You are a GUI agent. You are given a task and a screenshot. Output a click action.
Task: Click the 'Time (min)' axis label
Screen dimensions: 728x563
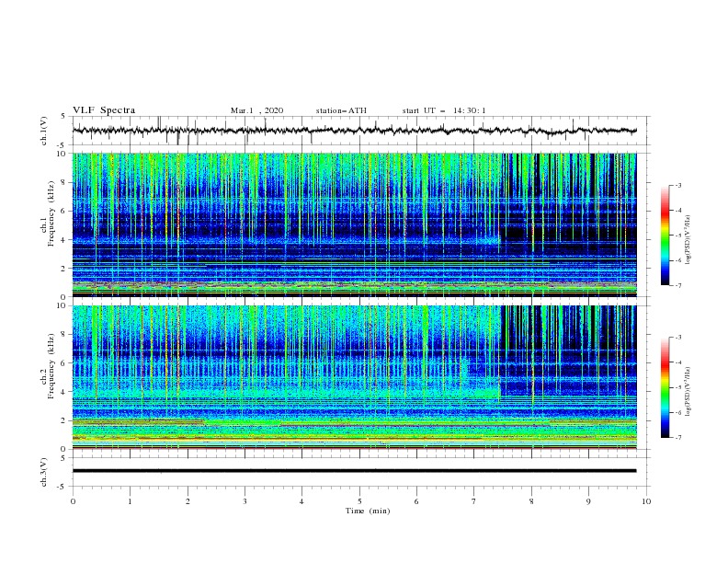[368, 511]
